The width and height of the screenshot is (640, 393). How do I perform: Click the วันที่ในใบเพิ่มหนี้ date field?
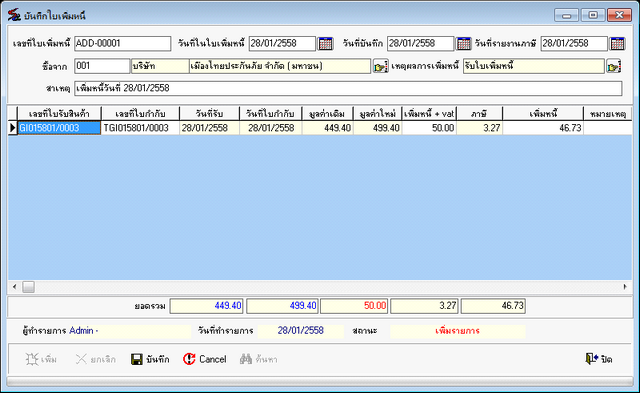coord(282,43)
